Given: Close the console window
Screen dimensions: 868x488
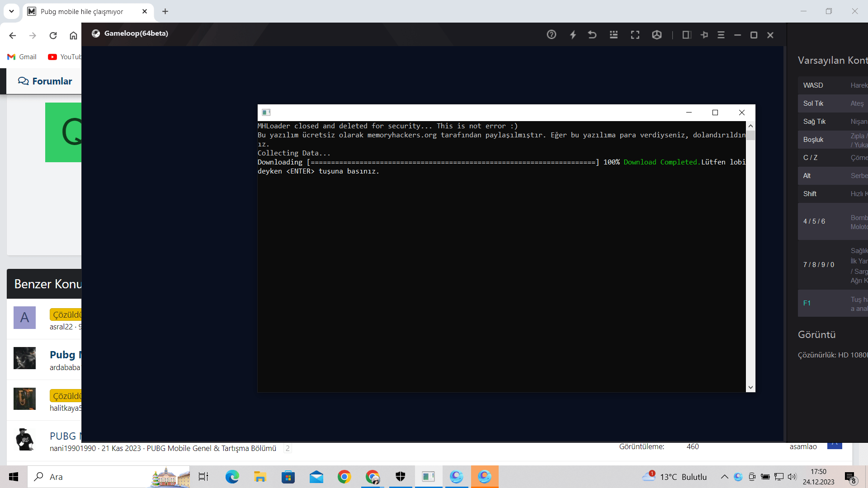Looking at the screenshot, I should pos(742,113).
